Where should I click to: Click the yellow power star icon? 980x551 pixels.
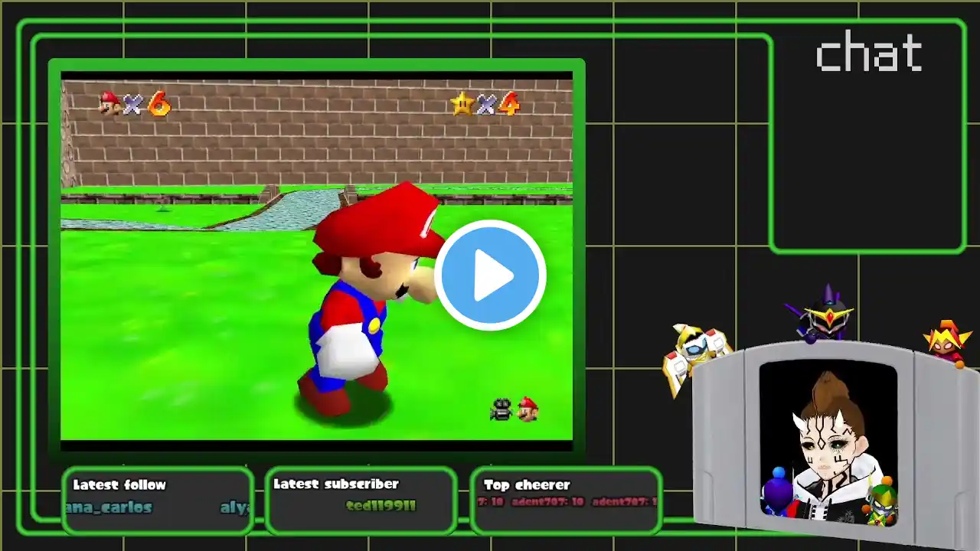tap(462, 103)
